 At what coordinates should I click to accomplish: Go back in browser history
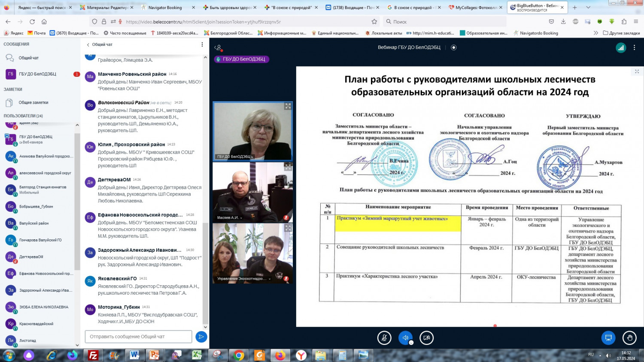(x=8, y=21)
